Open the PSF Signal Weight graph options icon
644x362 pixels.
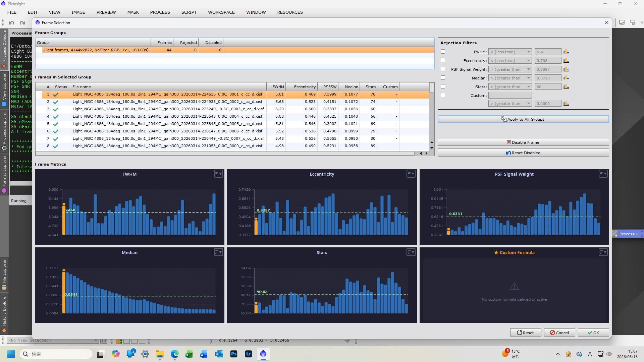tap(603, 174)
